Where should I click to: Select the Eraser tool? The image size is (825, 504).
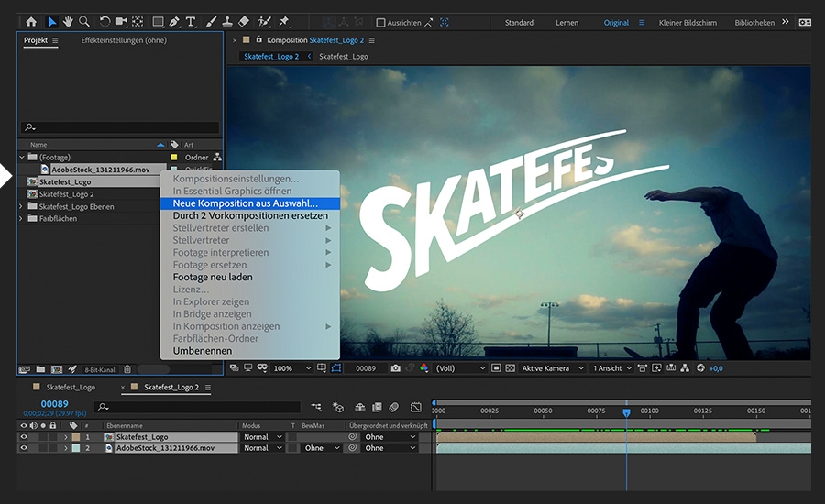244,22
